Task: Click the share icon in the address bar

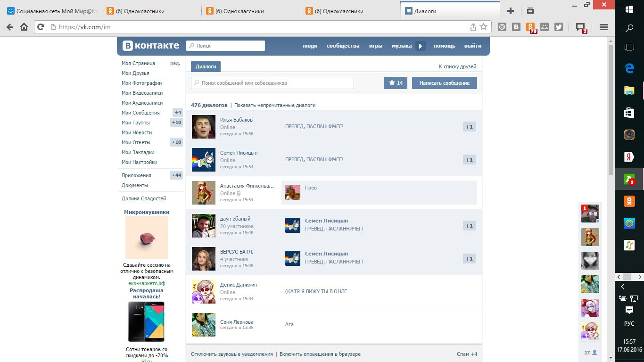Action: pos(473,27)
